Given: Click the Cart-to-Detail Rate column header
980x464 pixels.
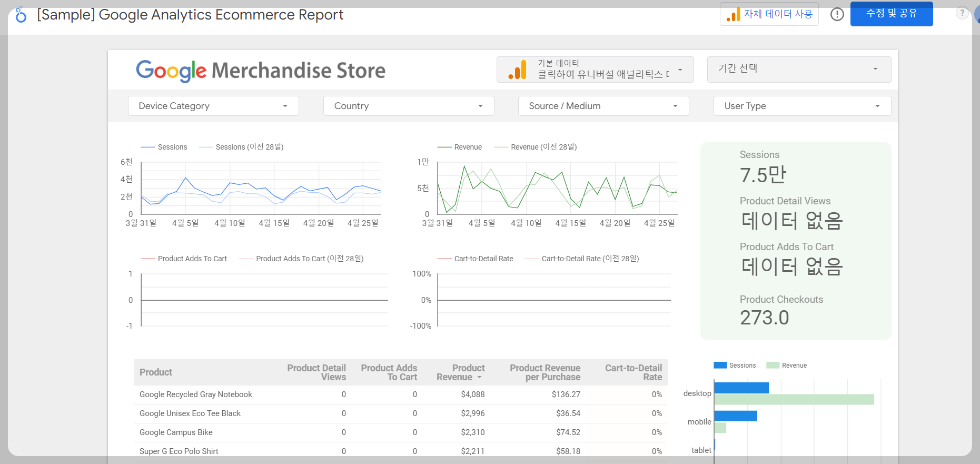Looking at the screenshot, I should point(633,372).
